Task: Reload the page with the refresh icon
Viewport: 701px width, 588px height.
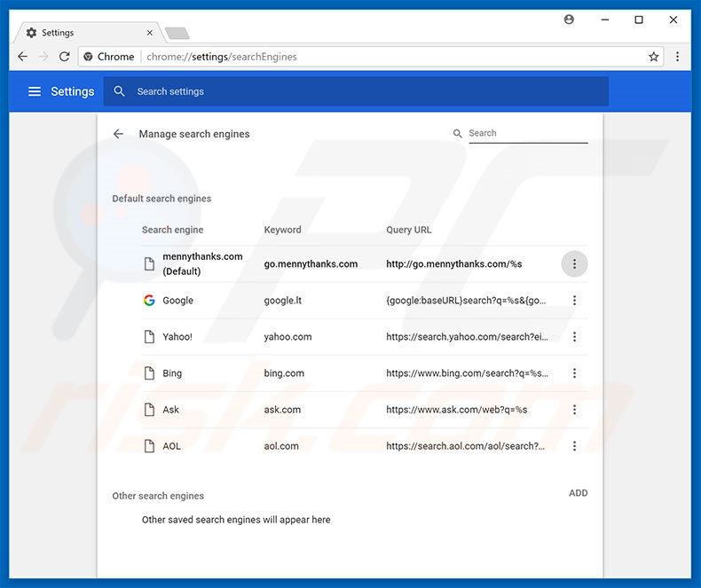Action: 64,57
